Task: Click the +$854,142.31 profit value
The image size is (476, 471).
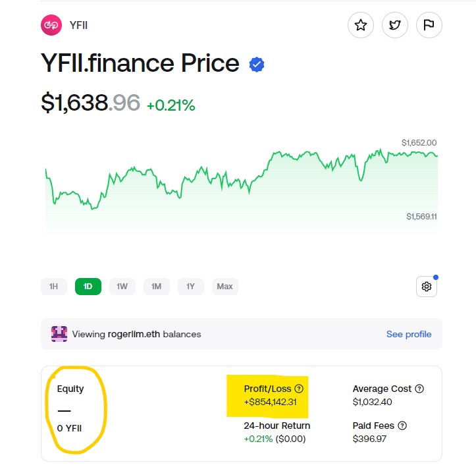Action: pos(272,402)
